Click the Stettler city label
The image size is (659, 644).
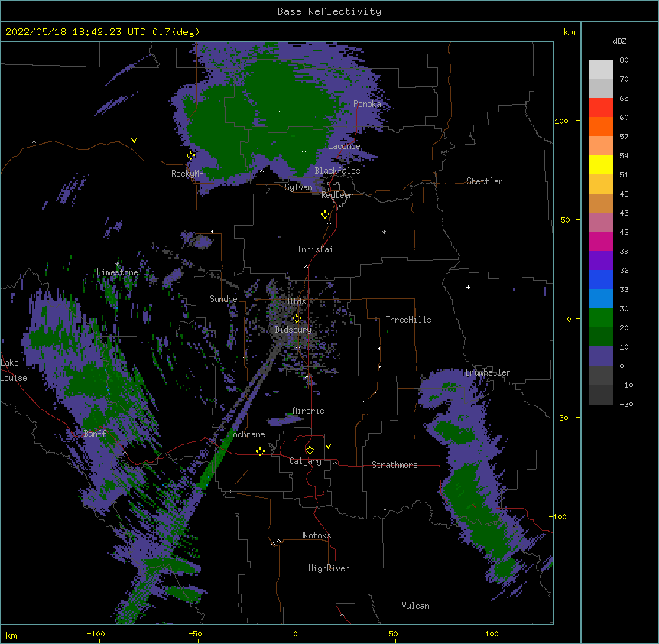point(485,181)
